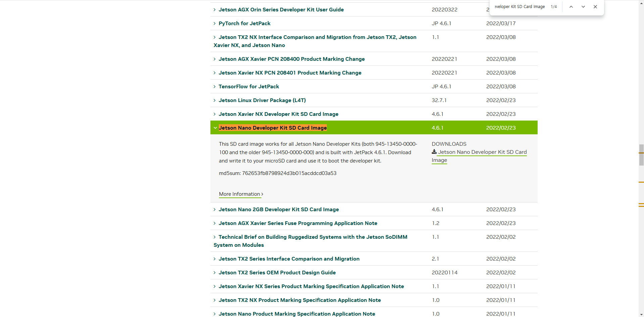Expand Jetson TX2 NX Interface Comparison row chevron

point(215,37)
